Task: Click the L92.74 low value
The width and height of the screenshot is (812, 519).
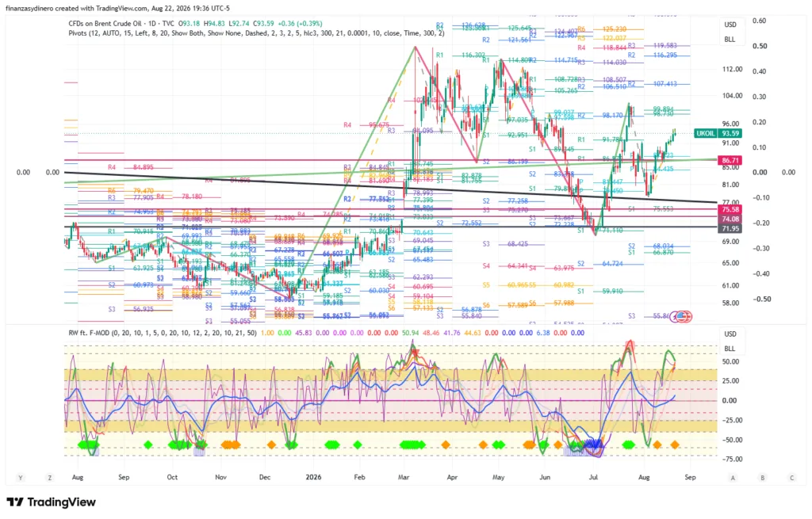Action: (x=239, y=24)
